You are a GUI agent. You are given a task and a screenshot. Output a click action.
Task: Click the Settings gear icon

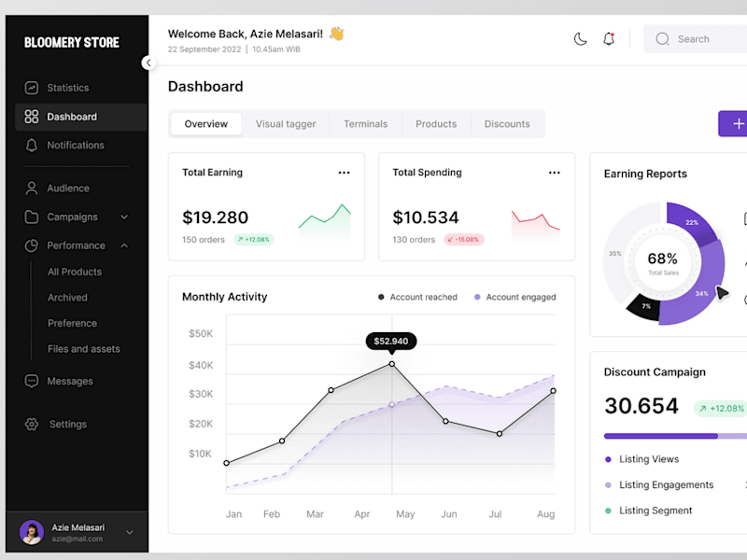click(x=32, y=424)
